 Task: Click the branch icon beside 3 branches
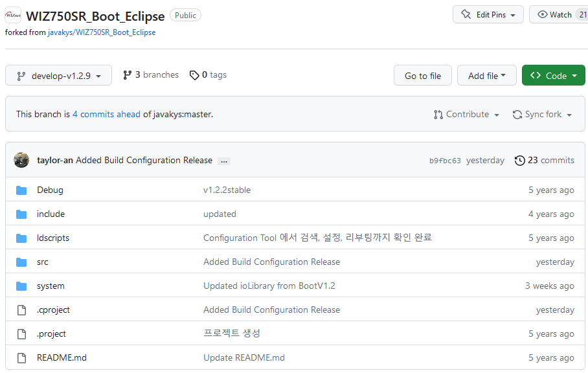coord(127,75)
